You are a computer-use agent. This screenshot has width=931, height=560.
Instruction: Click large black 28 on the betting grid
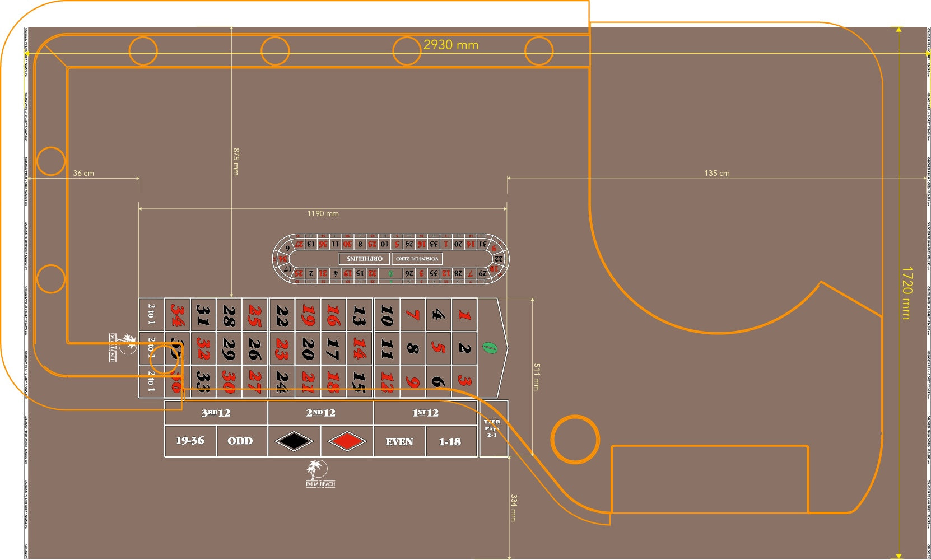click(x=229, y=315)
